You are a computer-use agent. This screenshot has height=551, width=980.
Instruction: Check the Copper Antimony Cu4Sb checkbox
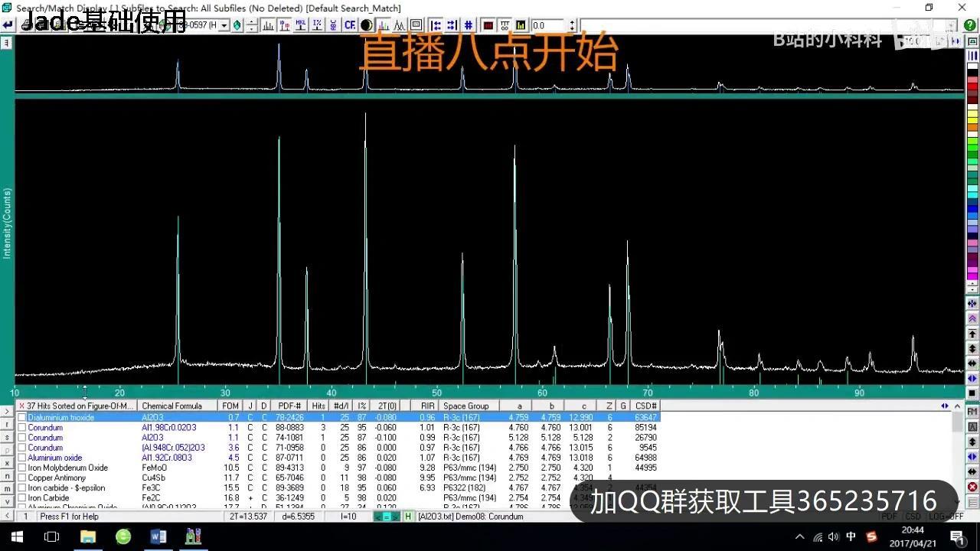(22, 478)
